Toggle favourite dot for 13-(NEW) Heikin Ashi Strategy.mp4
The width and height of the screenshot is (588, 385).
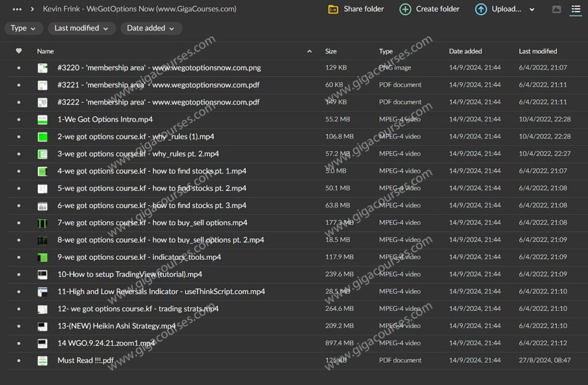coord(18,326)
